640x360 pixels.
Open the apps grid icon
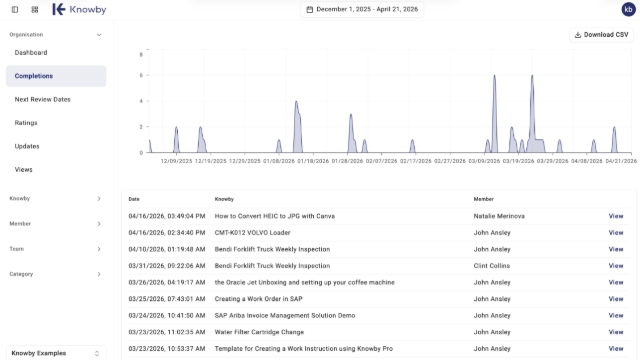(35, 9)
